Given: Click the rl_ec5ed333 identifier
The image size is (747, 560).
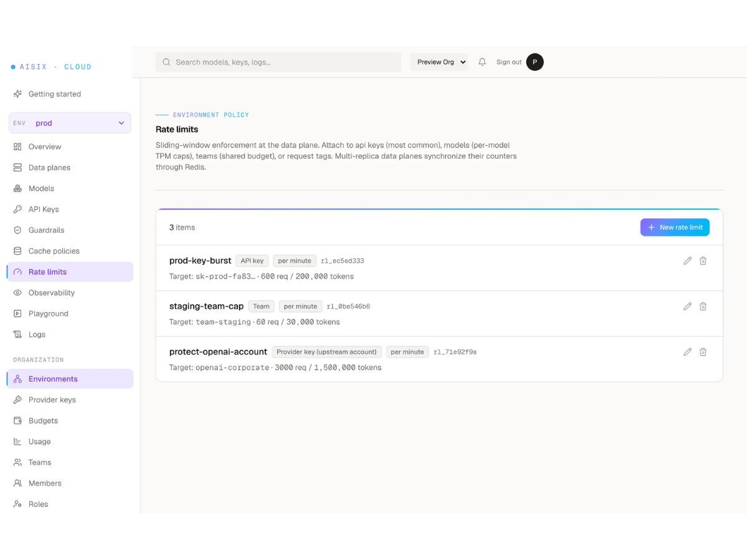Looking at the screenshot, I should tap(342, 261).
